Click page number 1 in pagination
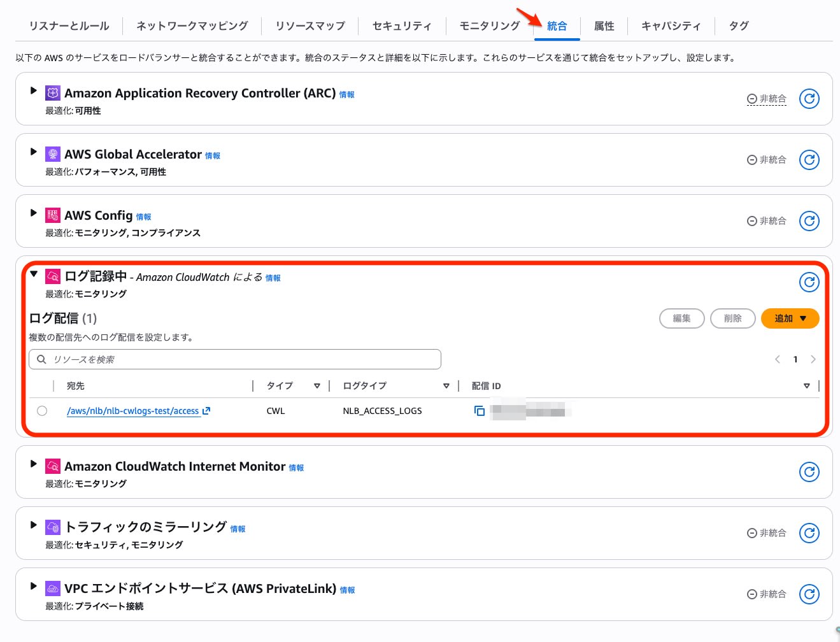Screen dimensions: 840x642 point(795,359)
